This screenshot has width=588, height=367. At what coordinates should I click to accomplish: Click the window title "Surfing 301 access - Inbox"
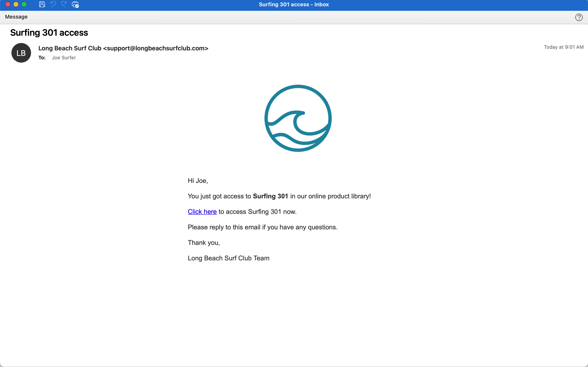(294, 4)
